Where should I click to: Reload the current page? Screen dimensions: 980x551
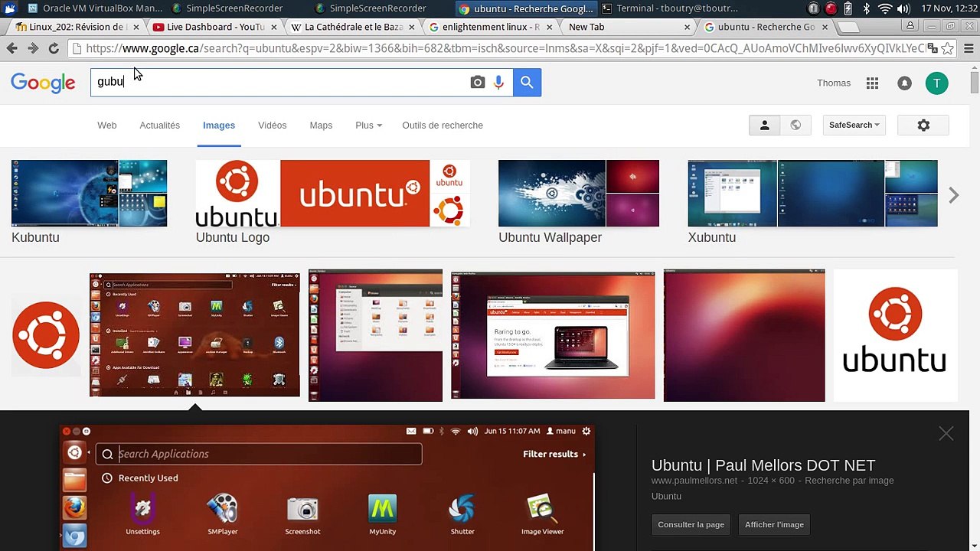click(x=54, y=48)
